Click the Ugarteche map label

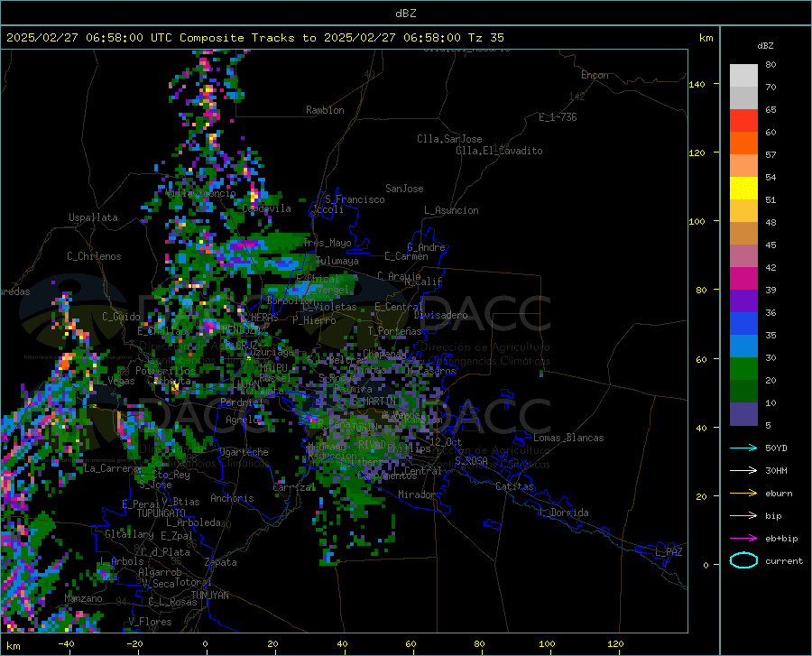coord(244,452)
